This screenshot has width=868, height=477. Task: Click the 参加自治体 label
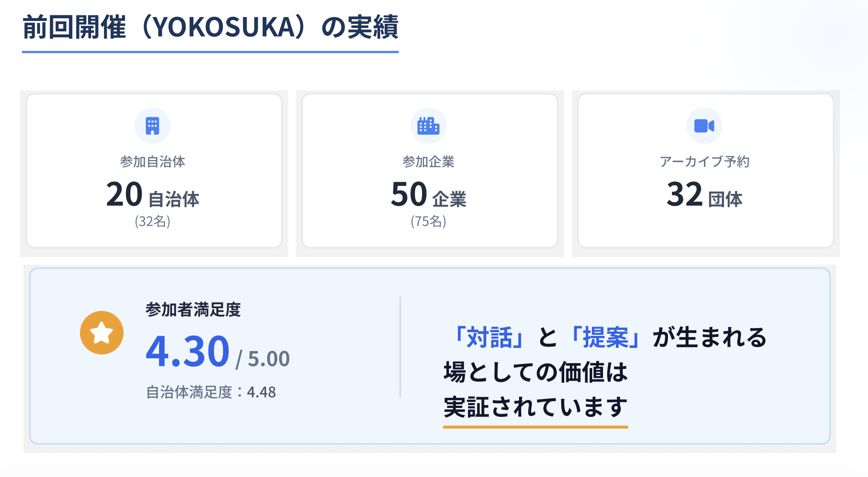[x=152, y=162]
